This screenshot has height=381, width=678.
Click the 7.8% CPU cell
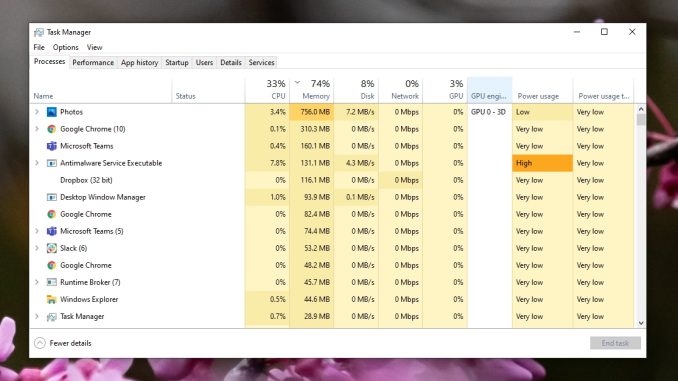tap(267, 163)
